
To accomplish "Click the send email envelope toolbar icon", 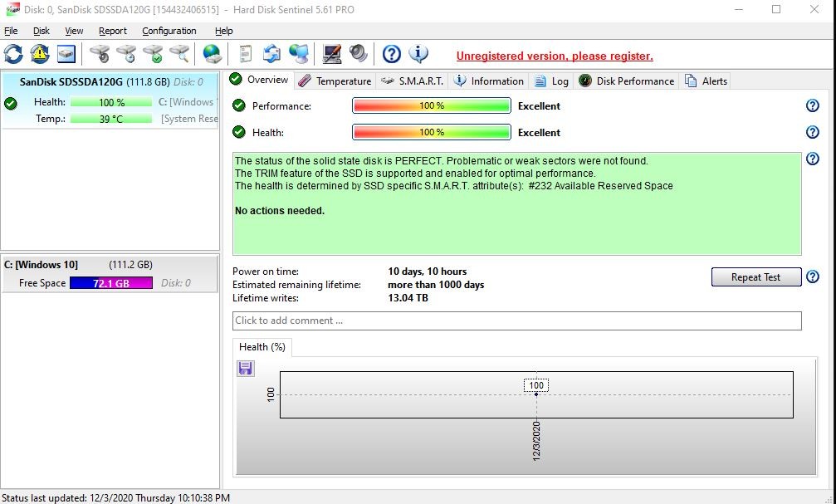I will 272,54.
